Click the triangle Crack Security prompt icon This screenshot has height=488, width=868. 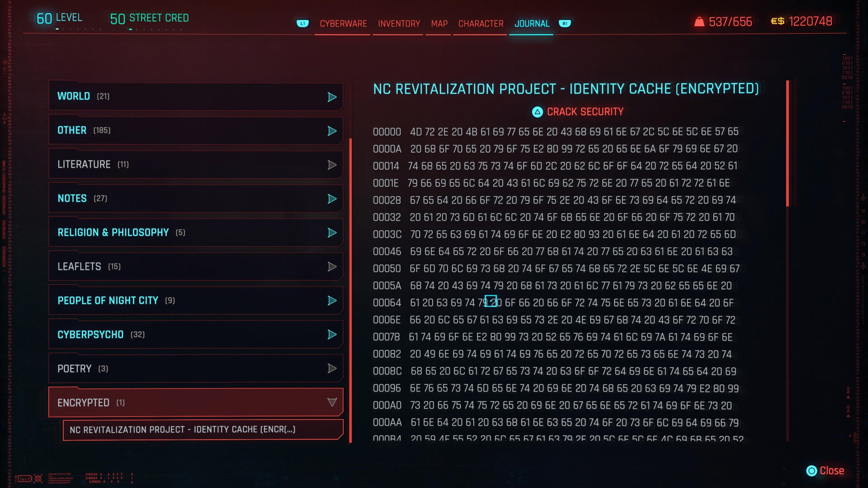click(x=537, y=112)
